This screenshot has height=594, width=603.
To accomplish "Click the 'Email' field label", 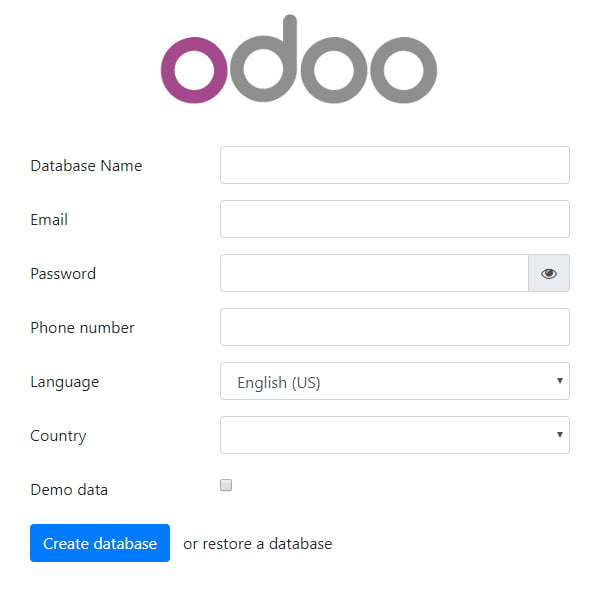I will 49,220.
